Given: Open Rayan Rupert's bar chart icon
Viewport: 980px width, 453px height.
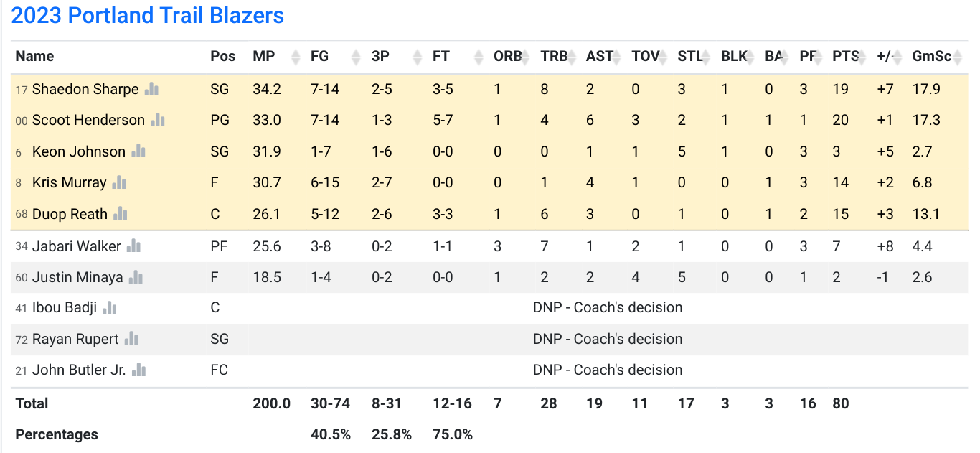Looking at the screenshot, I should click(131, 339).
